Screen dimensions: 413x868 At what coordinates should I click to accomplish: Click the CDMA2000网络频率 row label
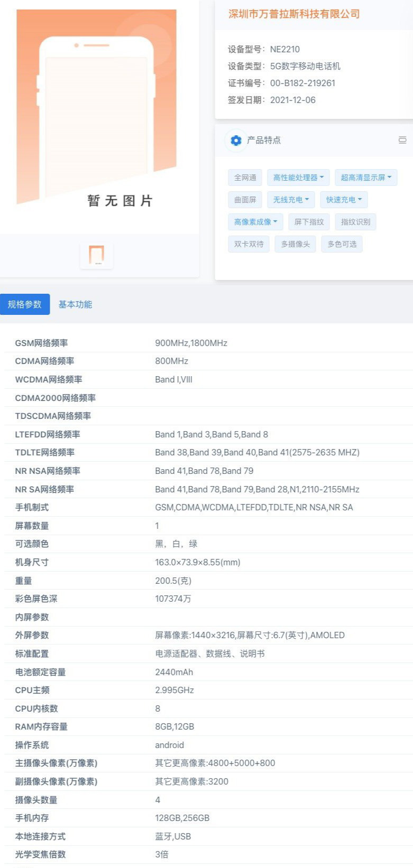(55, 398)
